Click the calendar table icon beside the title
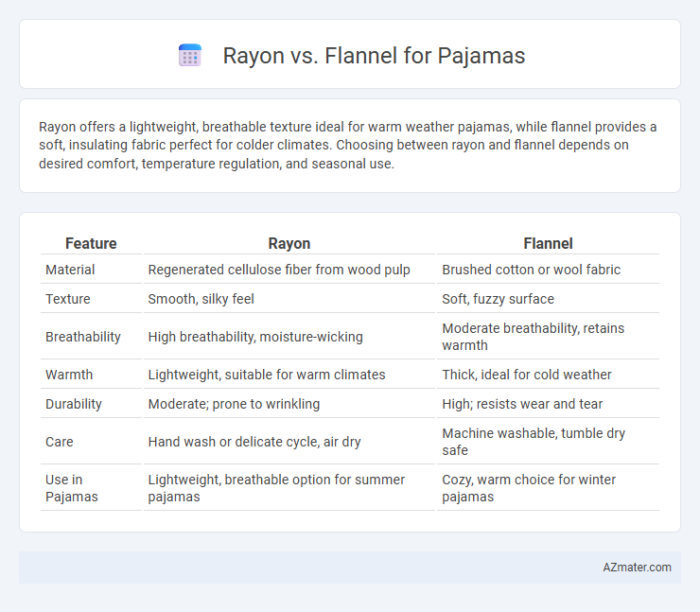This screenshot has height=612, width=700. 190,56
